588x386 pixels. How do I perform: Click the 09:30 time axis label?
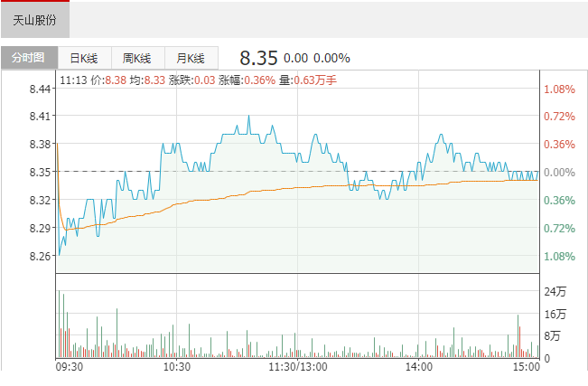[x=70, y=366]
